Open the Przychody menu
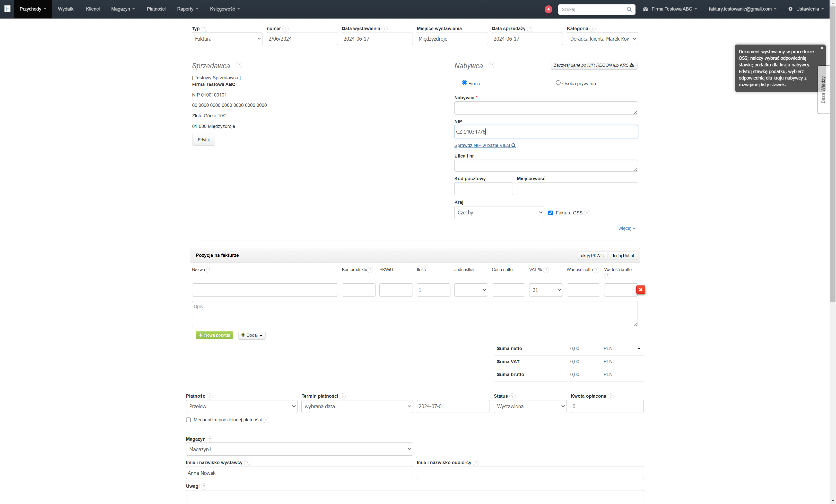This screenshot has height=504, width=836. click(x=33, y=9)
